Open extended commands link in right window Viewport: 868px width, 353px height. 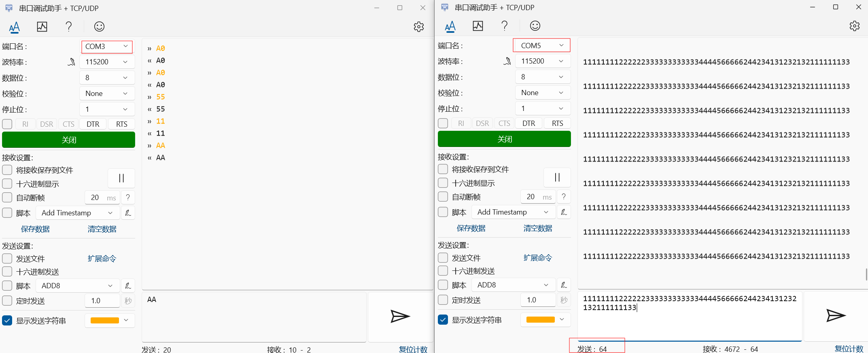(538, 258)
